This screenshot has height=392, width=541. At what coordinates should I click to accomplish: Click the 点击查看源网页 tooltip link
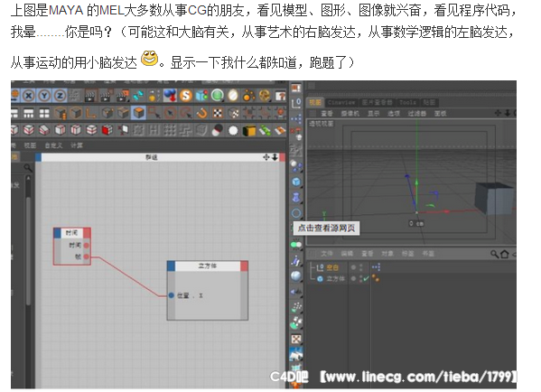(326, 229)
